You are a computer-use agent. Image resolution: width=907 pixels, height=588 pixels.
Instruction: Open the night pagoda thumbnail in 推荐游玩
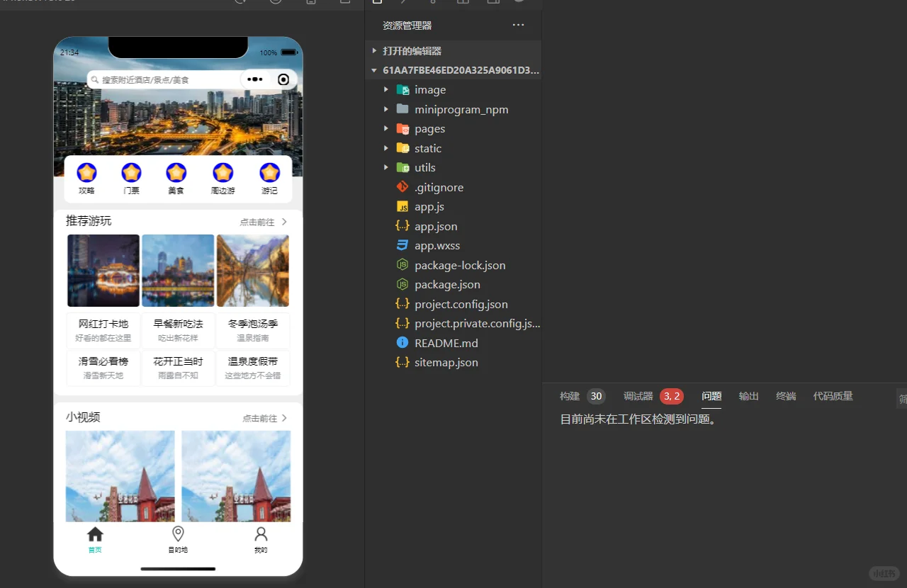pos(103,271)
